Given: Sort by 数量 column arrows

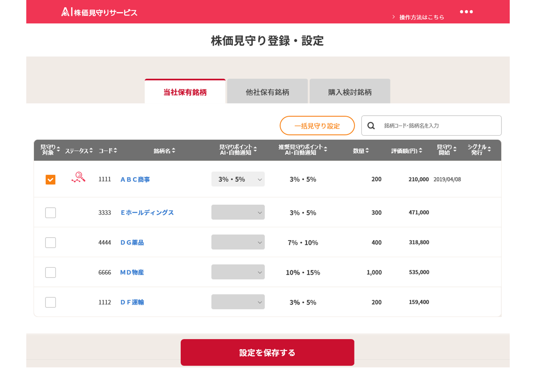Looking at the screenshot, I should (x=367, y=151).
